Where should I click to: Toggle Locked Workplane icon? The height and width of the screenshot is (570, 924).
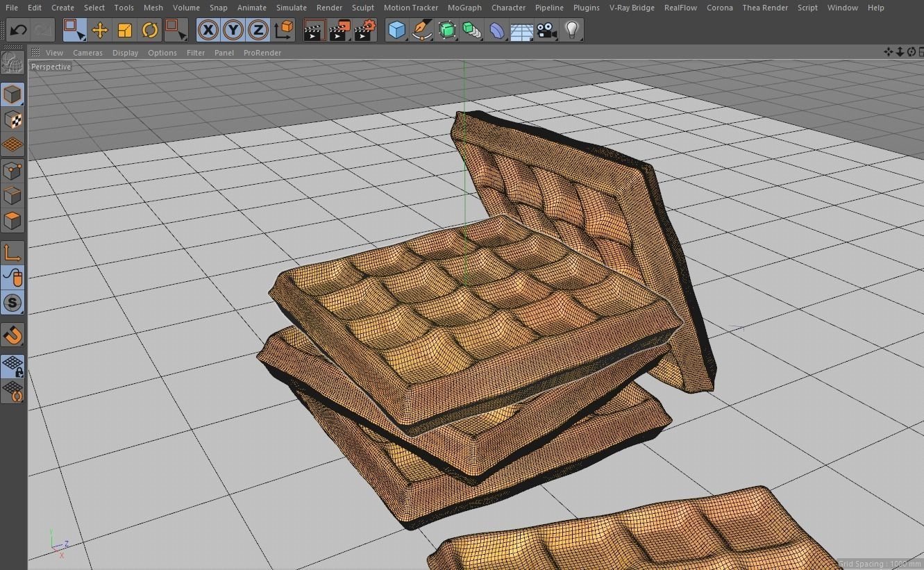pos(12,367)
